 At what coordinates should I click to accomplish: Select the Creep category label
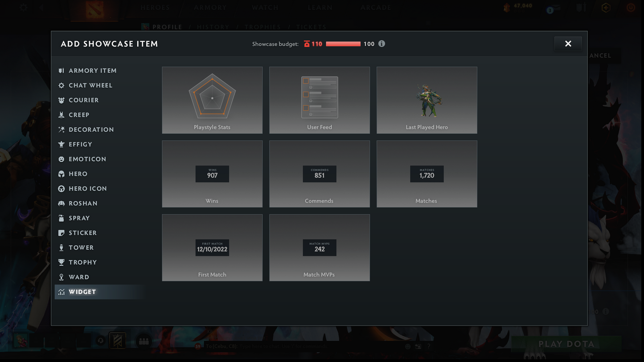79,115
